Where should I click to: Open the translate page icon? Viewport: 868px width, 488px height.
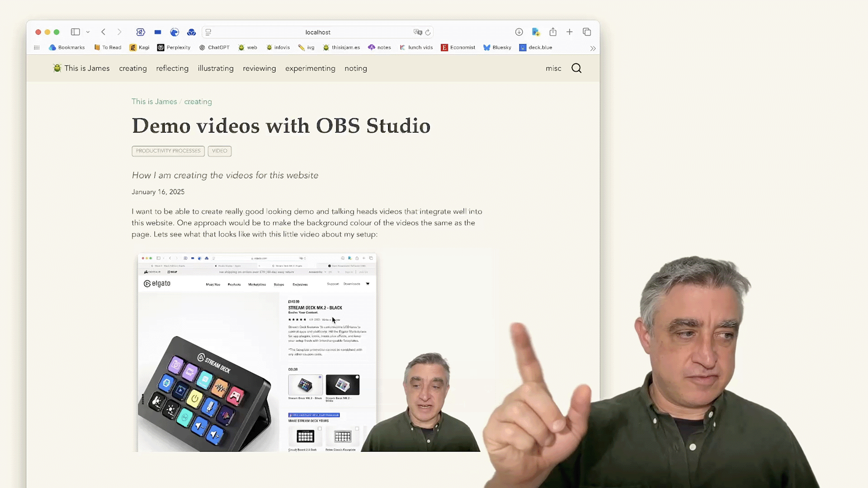click(417, 32)
